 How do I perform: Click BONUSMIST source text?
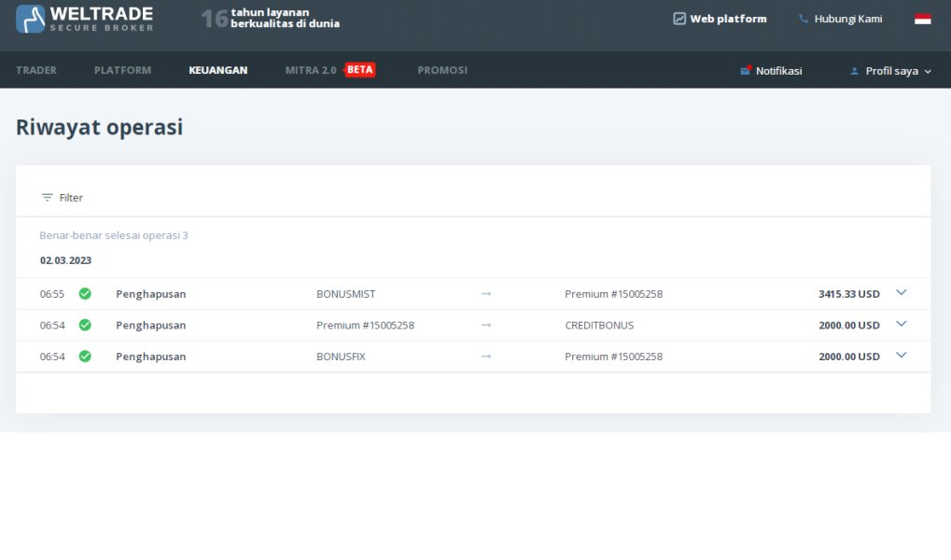pos(345,294)
